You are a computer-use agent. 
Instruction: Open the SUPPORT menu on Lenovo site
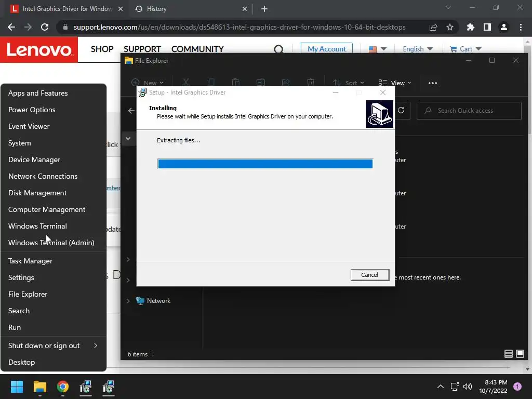pos(142,49)
